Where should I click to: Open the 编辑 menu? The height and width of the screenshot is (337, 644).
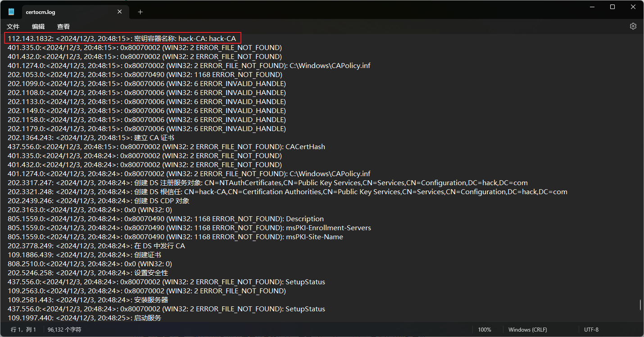coord(38,27)
